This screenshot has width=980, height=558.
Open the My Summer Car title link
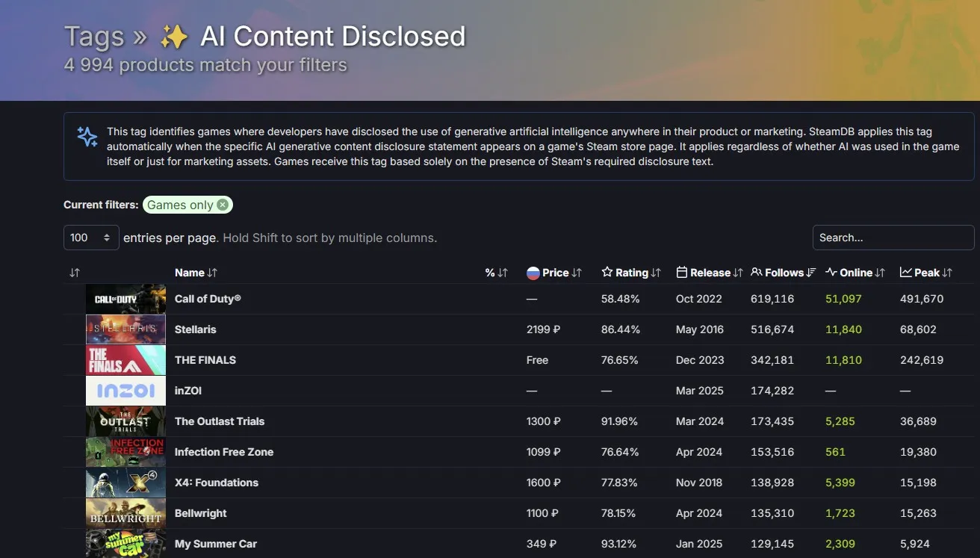coord(216,544)
